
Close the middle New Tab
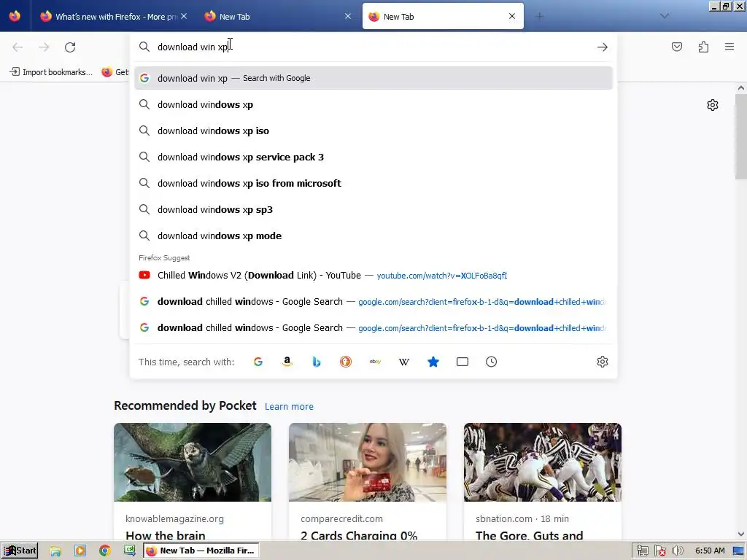coord(348,16)
